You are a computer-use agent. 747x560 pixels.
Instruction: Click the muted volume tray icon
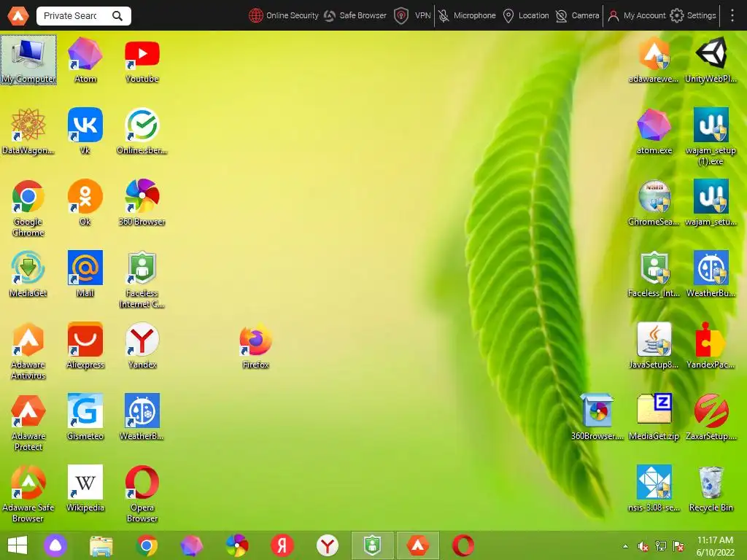pyautogui.click(x=643, y=546)
